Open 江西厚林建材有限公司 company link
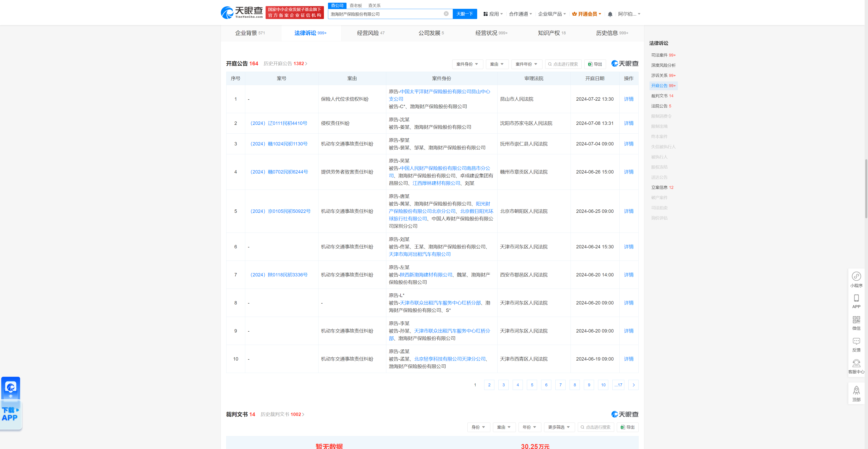868x449 pixels. pos(436,183)
